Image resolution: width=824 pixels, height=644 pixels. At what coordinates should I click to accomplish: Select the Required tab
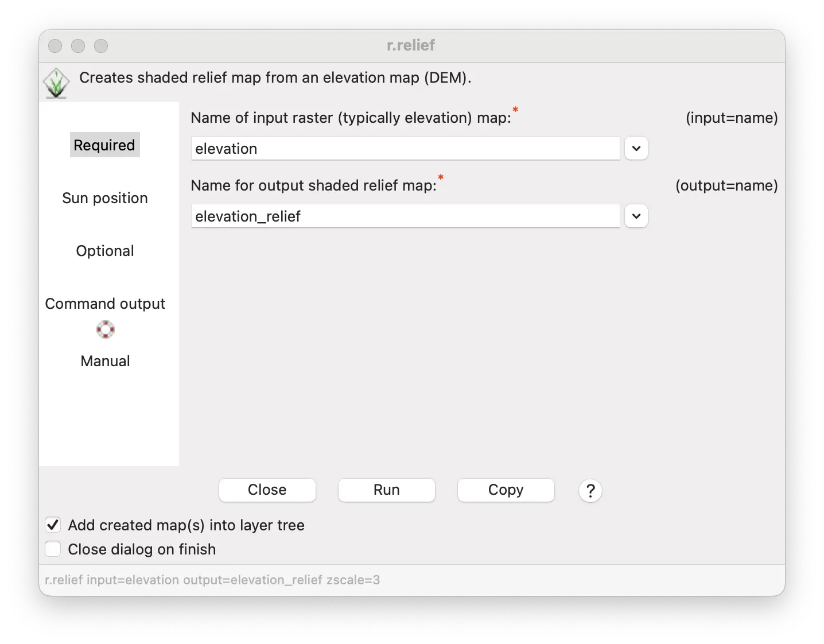click(x=105, y=145)
